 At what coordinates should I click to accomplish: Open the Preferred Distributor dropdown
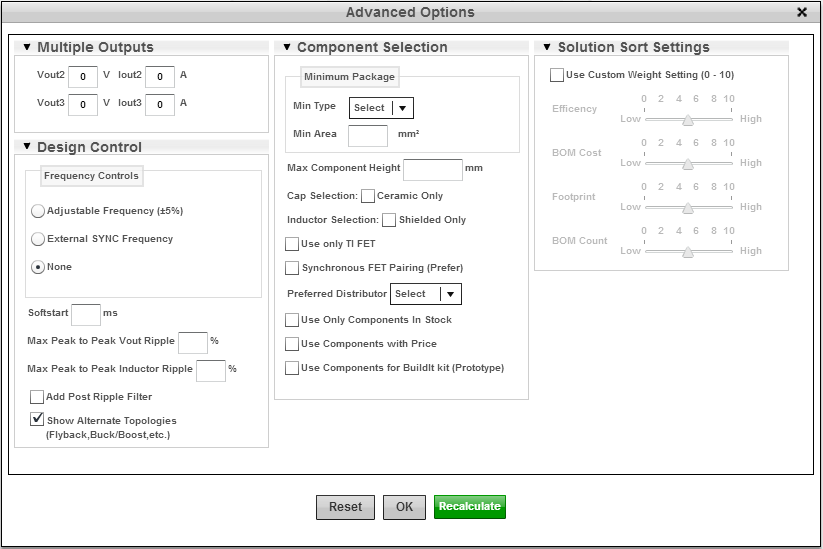point(425,294)
